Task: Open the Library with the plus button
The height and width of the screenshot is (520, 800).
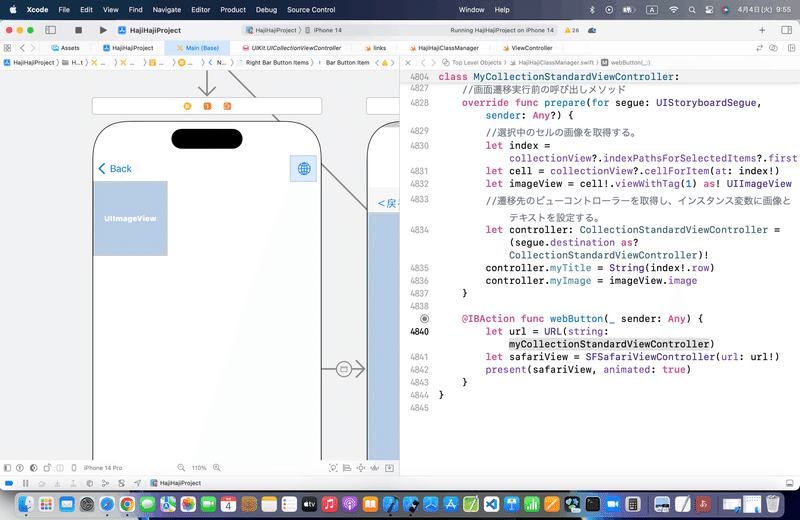Action: 762,30
